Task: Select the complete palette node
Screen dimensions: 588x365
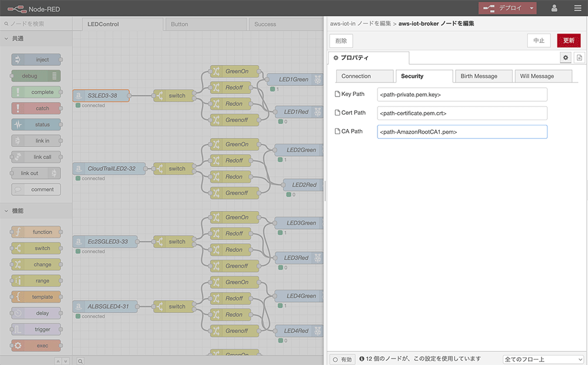Action: click(36, 92)
